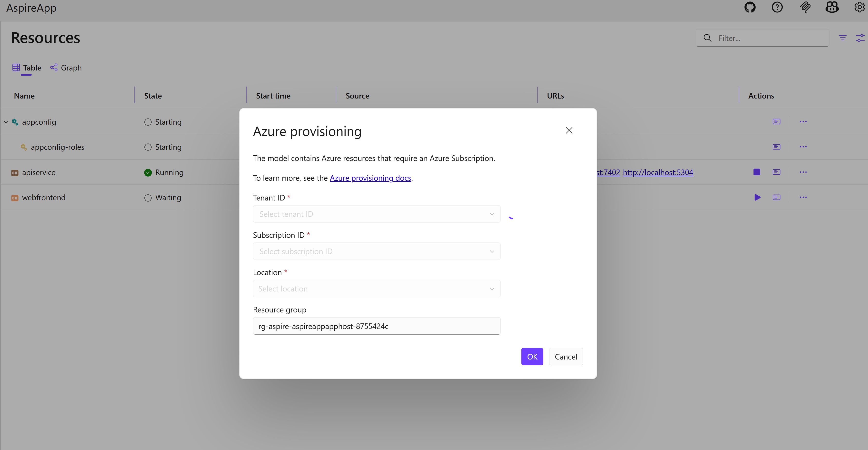Start the webfrontend resource
This screenshot has height=450, width=868.
click(757, 198)
